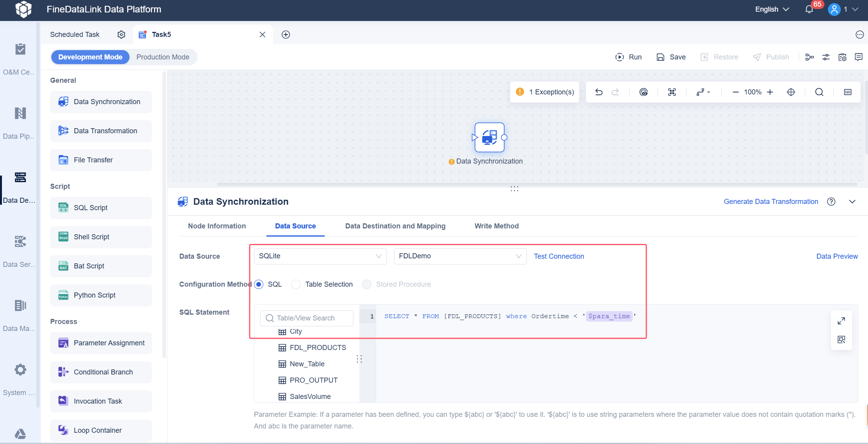This screenshot has width=868, height=444.
Task: Click the Table/View Search field
Action: point(307,318)
